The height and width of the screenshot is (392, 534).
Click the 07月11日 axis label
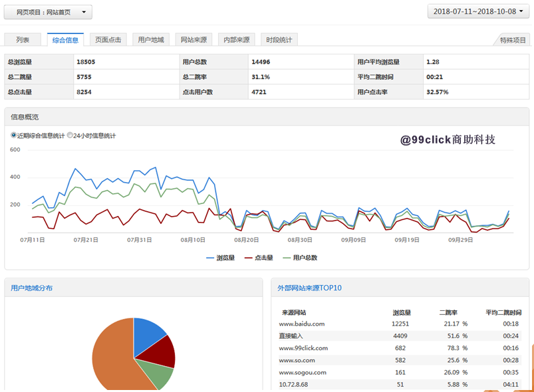(33, 240)
